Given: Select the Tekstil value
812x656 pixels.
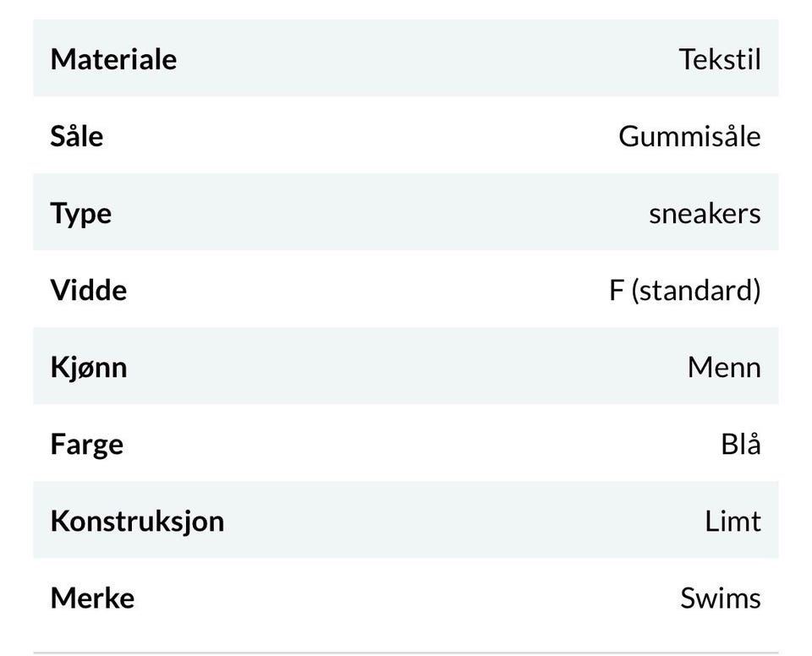Looking at the screenshot, I should (720, 59).
